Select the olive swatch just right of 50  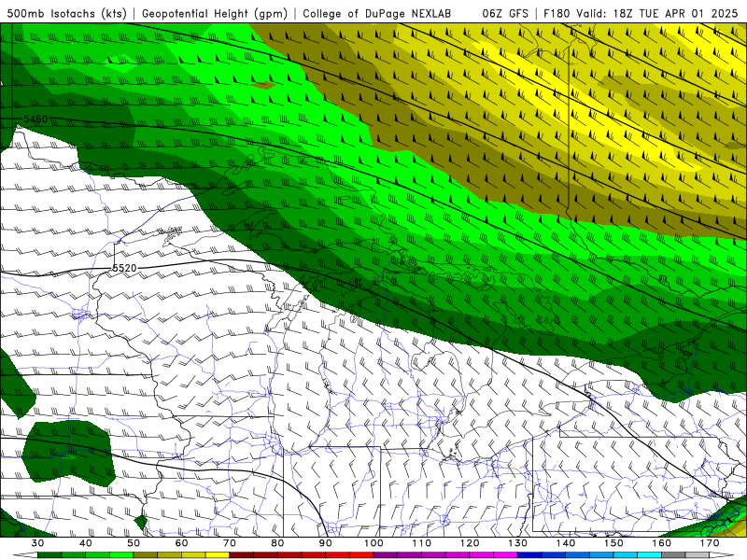146,554
